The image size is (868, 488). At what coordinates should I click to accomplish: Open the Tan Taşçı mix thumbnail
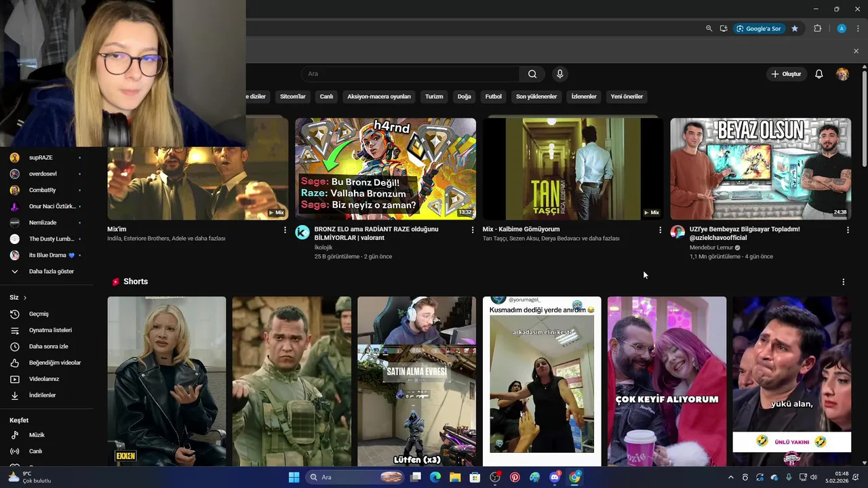pos(573,169)
